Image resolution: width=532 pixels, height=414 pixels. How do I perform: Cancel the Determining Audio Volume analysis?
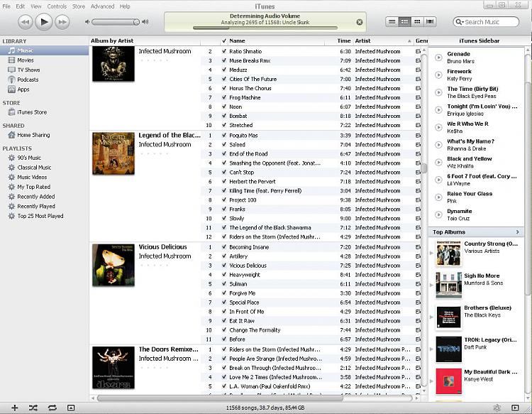coord(360,22)
